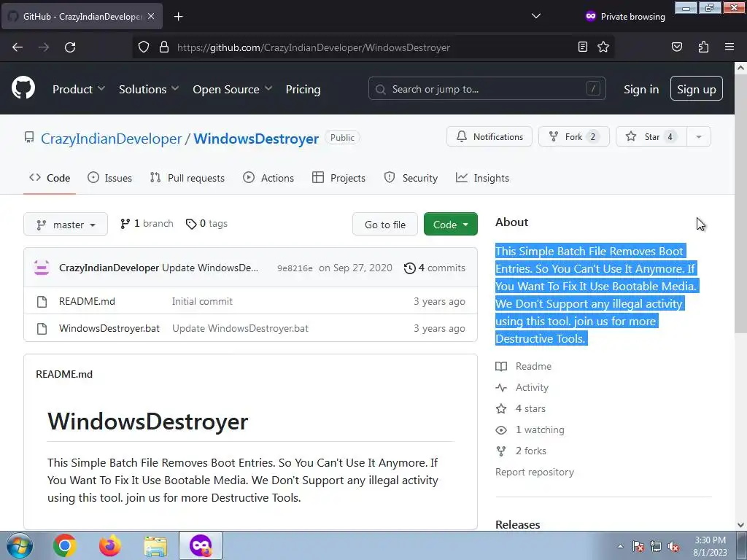The height and width of the screenshot is (560, 747).
Task: Expand the Product menu
Action: (79, 89)
